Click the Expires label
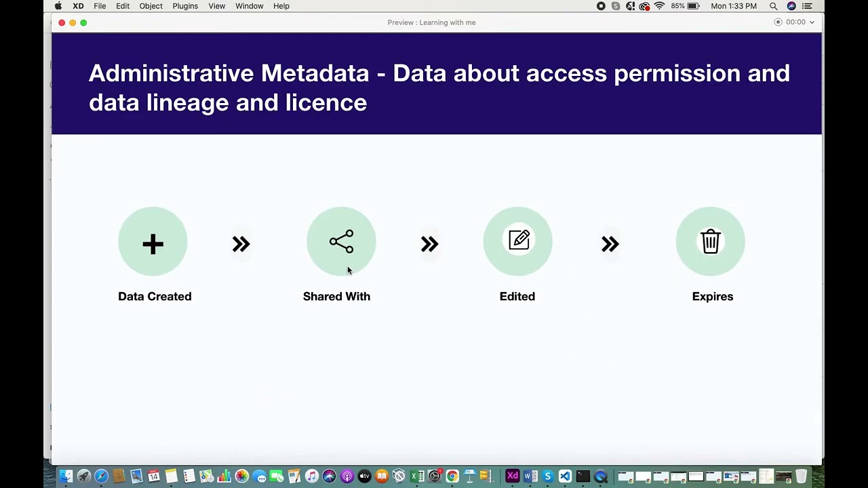Image resolution: width=868 pixels, height=488 pixels. (713, 296)
